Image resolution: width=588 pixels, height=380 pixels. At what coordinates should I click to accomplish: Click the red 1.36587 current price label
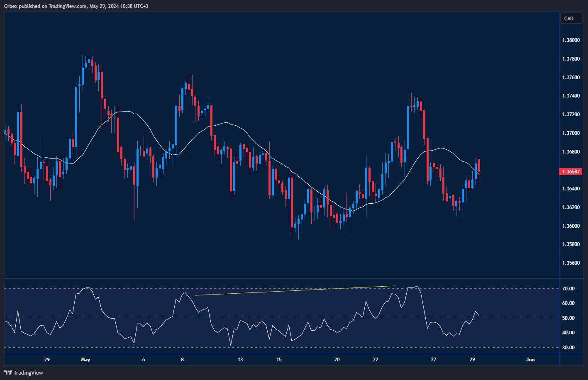[x=571, y=171]
